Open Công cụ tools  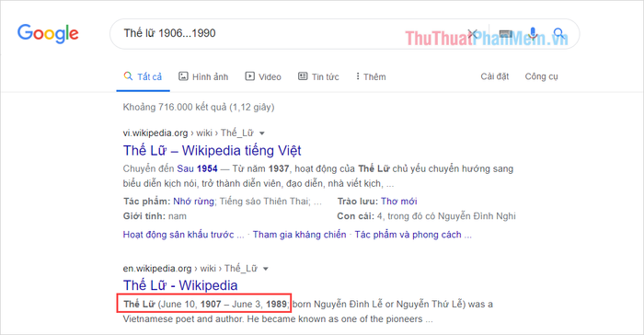click(x=541, y=76)
